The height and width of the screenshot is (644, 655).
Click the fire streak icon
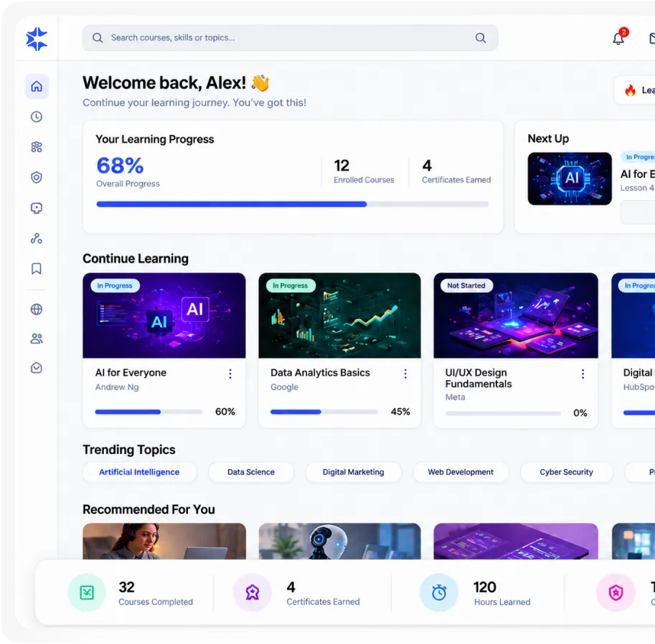631,90
